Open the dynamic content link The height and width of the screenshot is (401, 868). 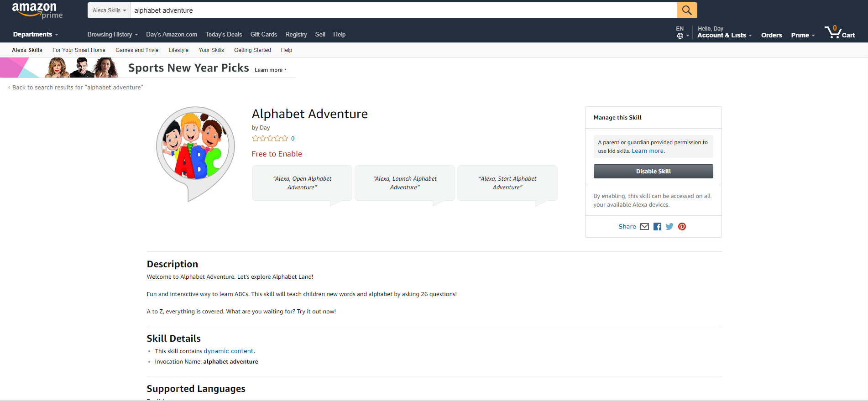(229, 351)
